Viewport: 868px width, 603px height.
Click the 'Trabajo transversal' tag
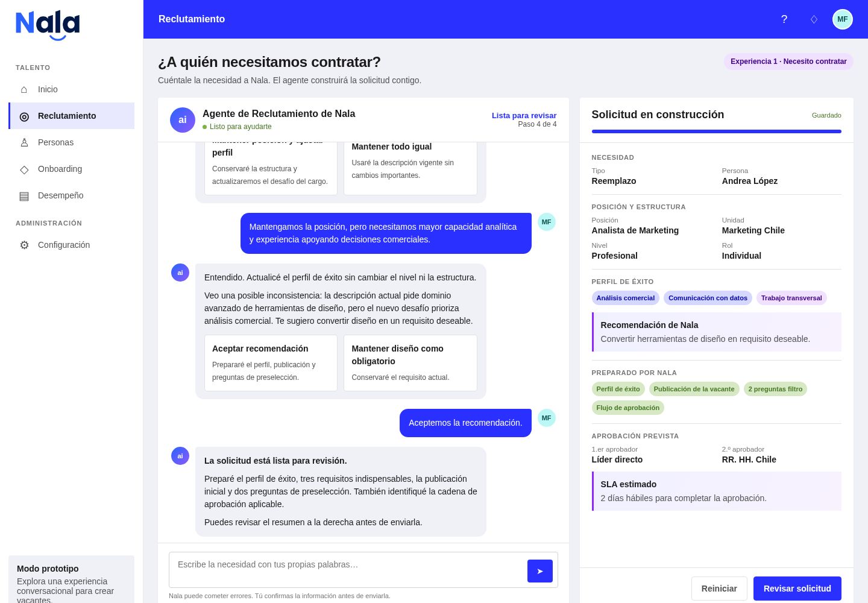pos(791,298)
